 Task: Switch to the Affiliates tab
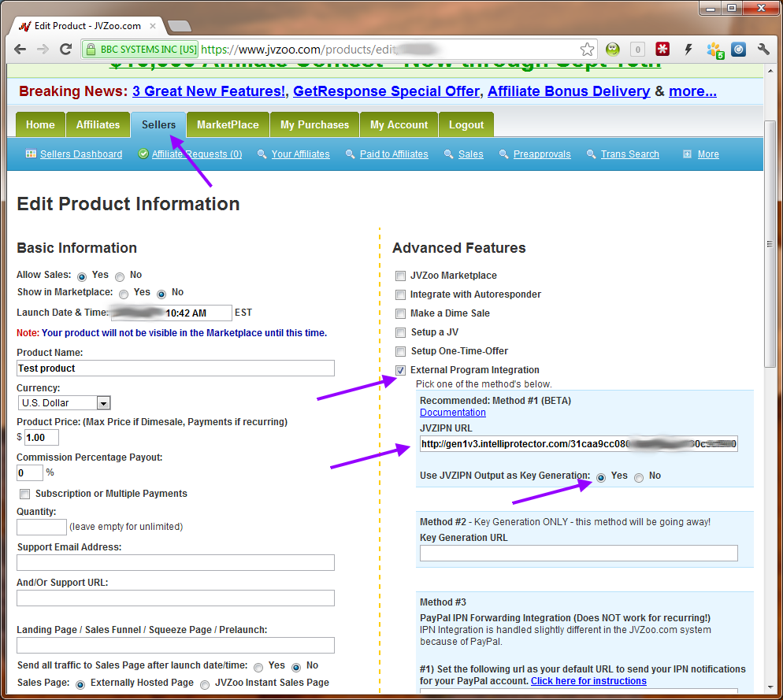click(98, 125)
